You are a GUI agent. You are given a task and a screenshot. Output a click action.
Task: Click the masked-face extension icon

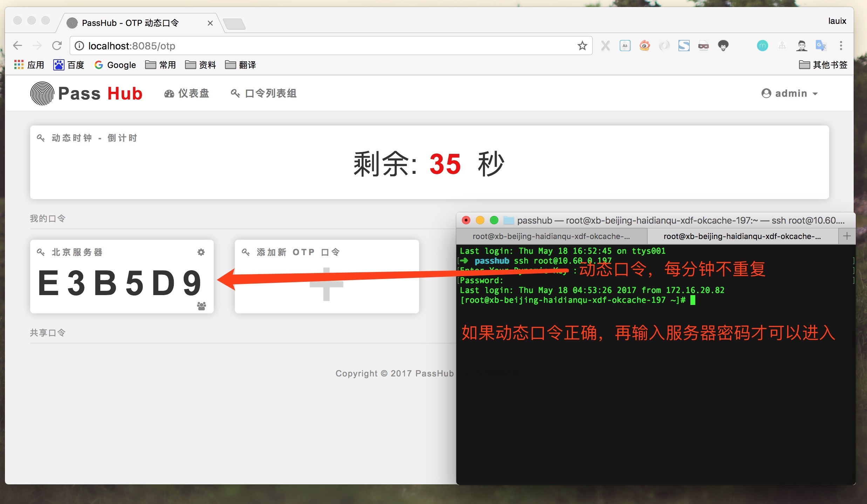pyautogui.click(x=703, y=46)
